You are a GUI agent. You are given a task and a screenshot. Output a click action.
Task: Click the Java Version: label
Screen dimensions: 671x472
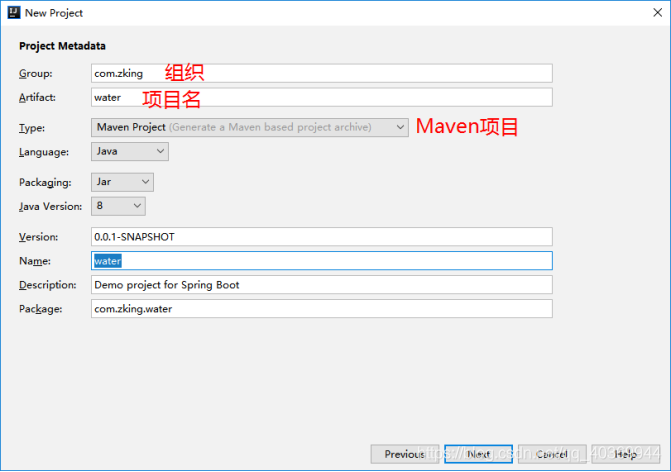[x=50, y=207]
